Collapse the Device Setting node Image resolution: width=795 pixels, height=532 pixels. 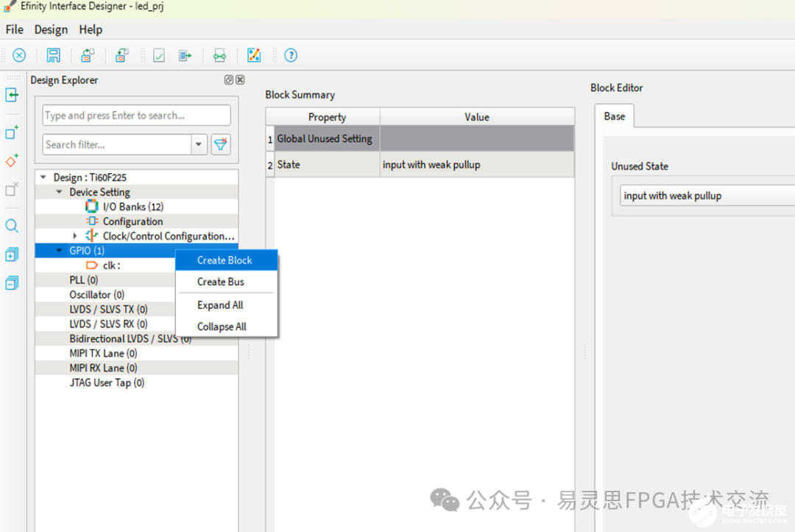(x=60, y=191)
